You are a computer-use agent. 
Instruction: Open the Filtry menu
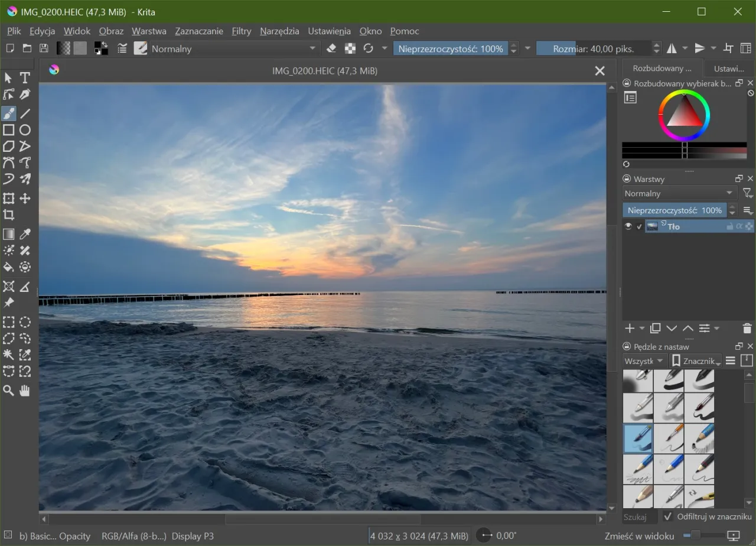tap(241, 31)
